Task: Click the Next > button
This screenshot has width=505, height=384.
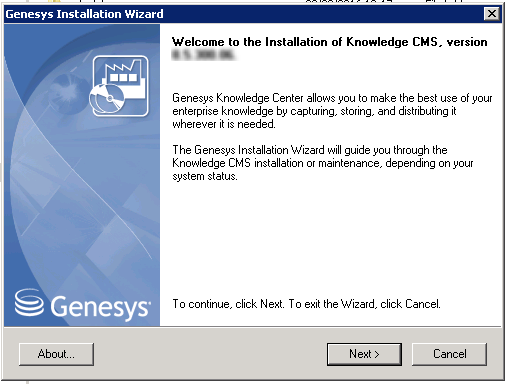Action: pyautogui.click(x=364, y=354)
